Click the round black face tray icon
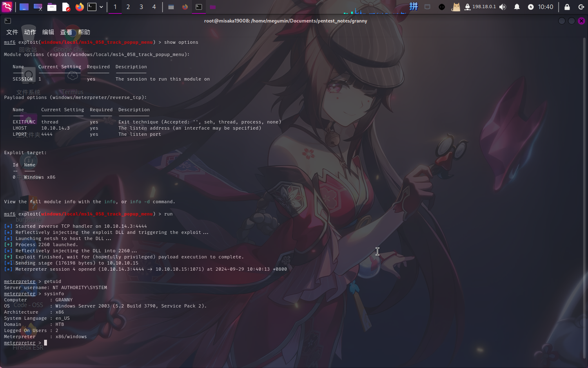This screenshot has width=588, height=368. (442, 7)
